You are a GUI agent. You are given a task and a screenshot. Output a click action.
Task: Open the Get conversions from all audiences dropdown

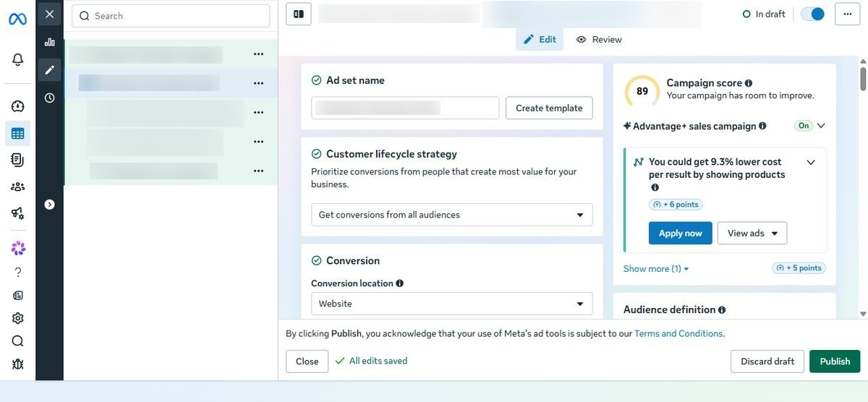point(451,215)
